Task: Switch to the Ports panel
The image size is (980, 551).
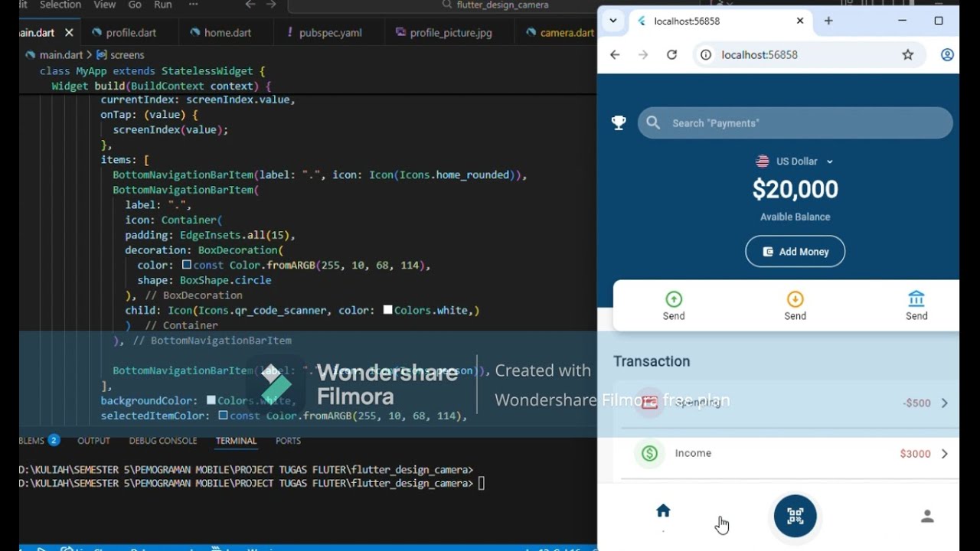Action: [288, 441]
